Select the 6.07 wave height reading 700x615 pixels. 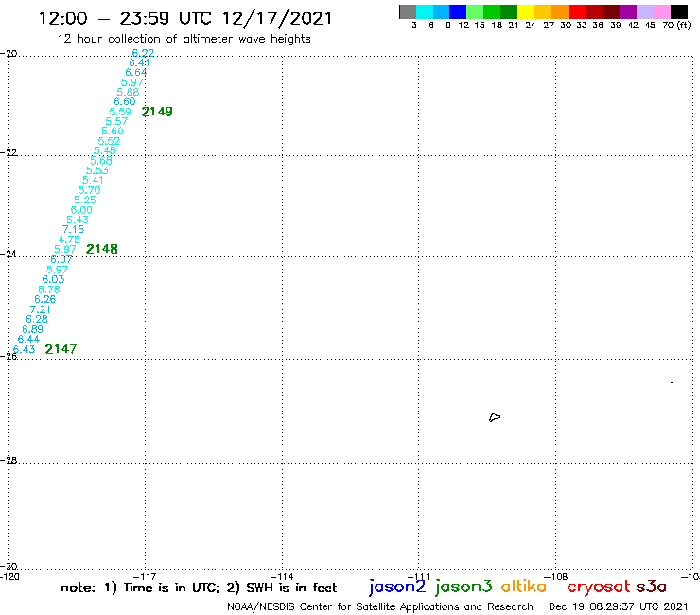pos(61,259)
